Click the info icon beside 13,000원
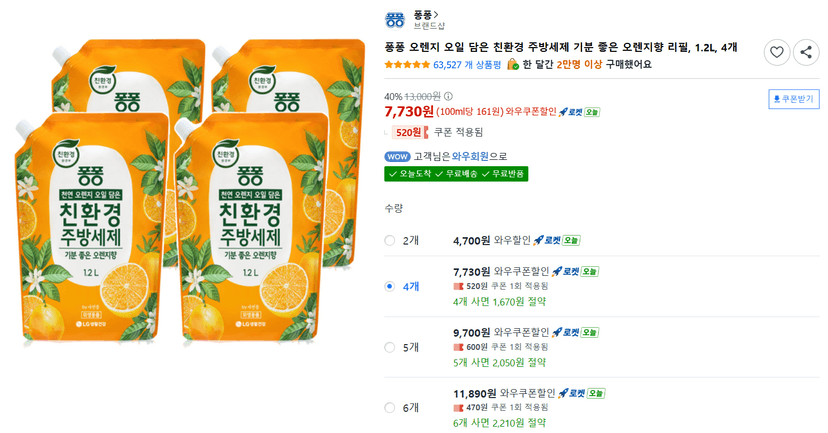The width and height of the screenshot is (828, 433). point(448,96)
